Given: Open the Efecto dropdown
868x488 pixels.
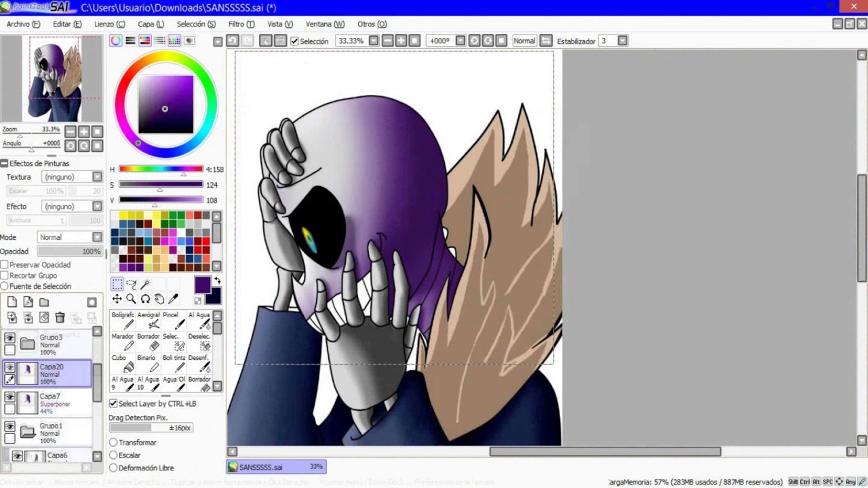Looking at the screenshot, I should [97, 206].
